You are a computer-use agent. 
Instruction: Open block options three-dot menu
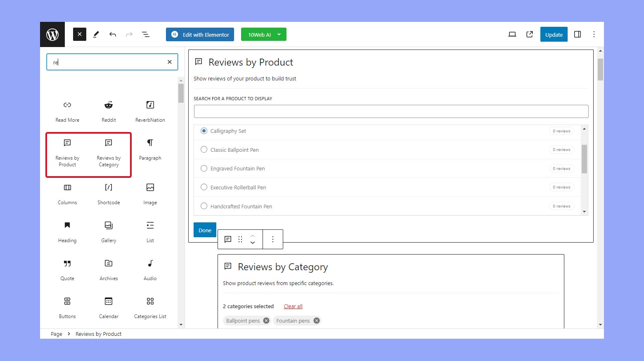pyautogui.click(x=273, y=239)
